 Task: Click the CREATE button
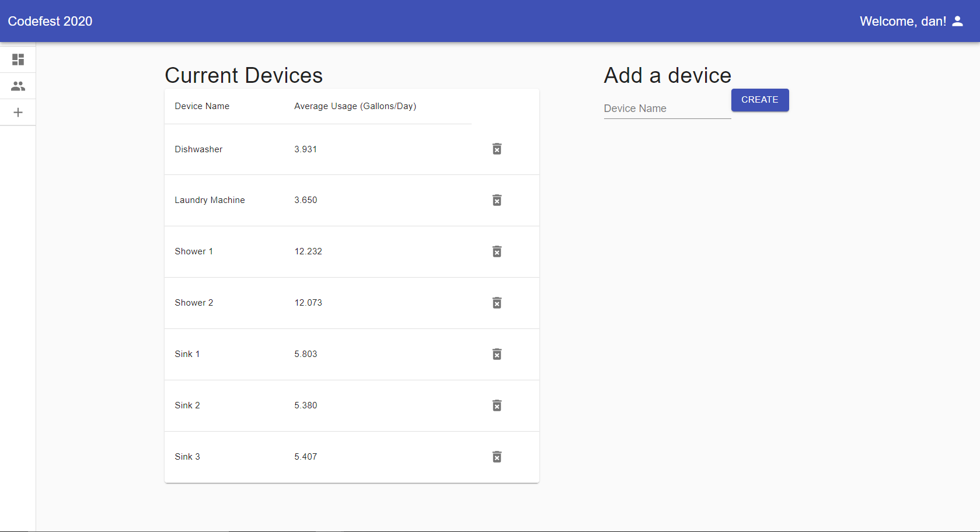point(760,100)
